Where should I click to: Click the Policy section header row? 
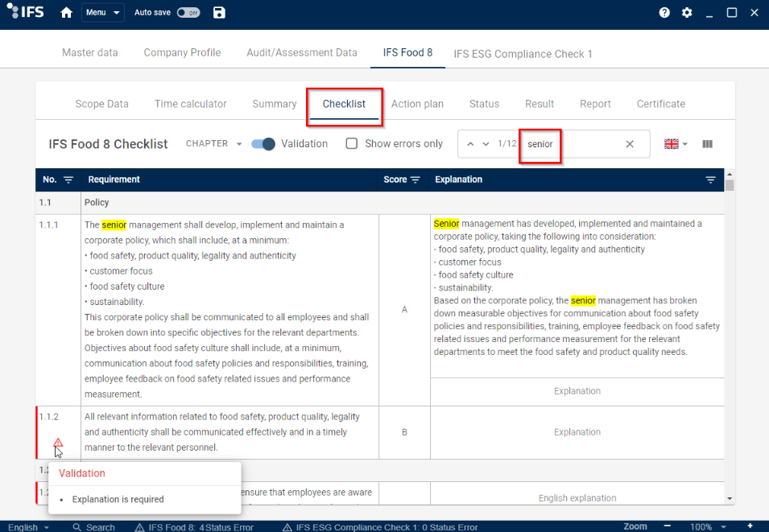point(379,203)
